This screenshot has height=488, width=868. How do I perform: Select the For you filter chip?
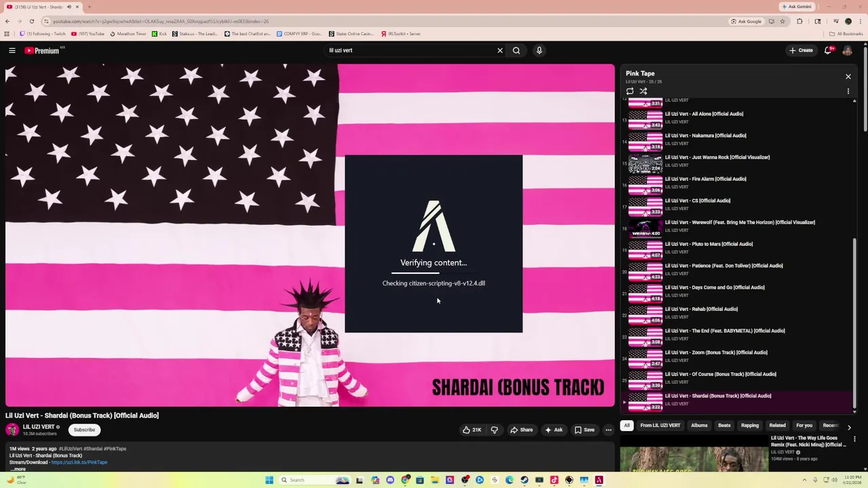pyautogui.click(x=804, y=426)
